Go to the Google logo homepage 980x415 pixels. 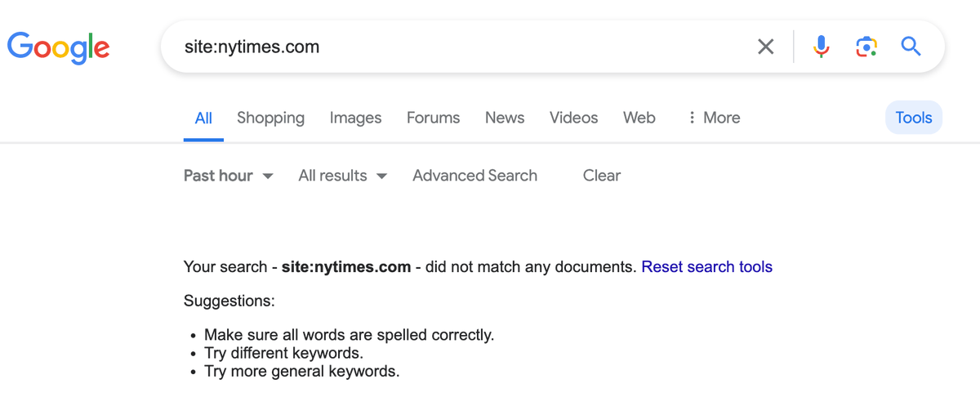coord(59,47)
